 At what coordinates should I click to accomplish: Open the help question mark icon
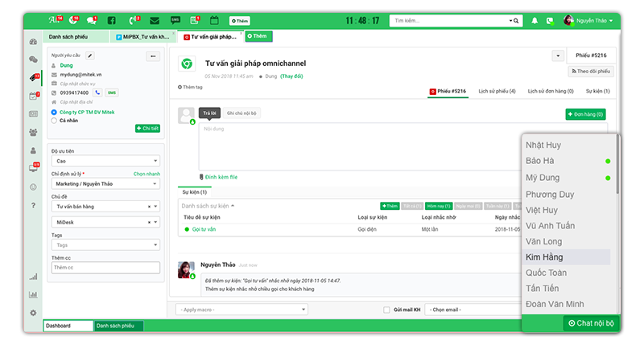pos(33,205)
